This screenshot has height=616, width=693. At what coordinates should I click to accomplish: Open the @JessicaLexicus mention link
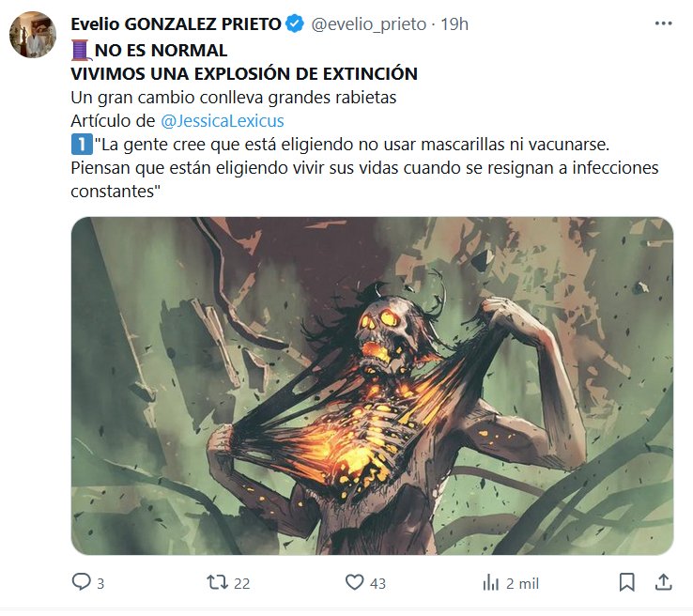coord(223,120)
